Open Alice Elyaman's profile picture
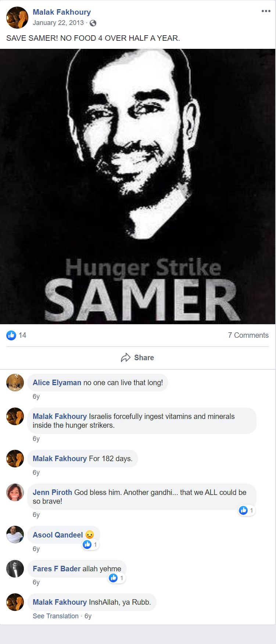 (15, 383)
